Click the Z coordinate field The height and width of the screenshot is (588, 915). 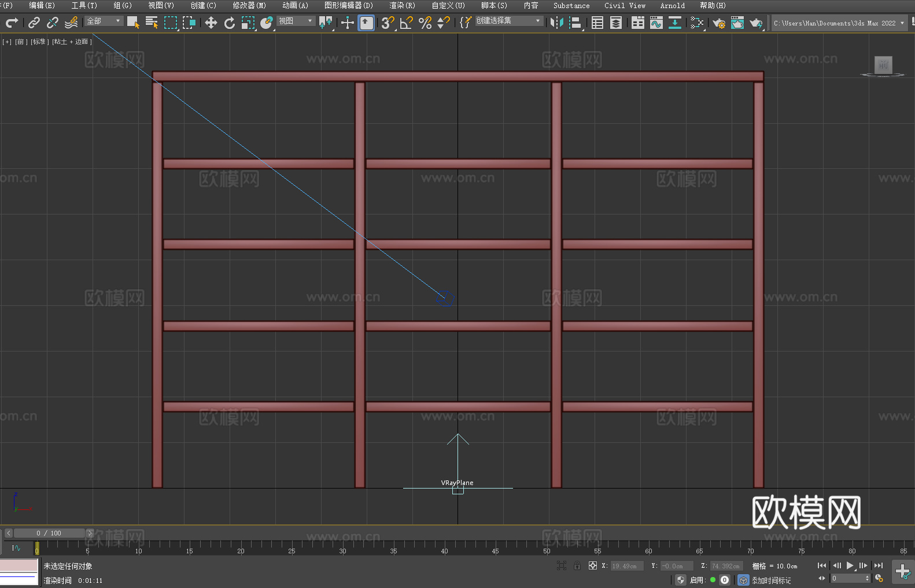coord(726,566)
